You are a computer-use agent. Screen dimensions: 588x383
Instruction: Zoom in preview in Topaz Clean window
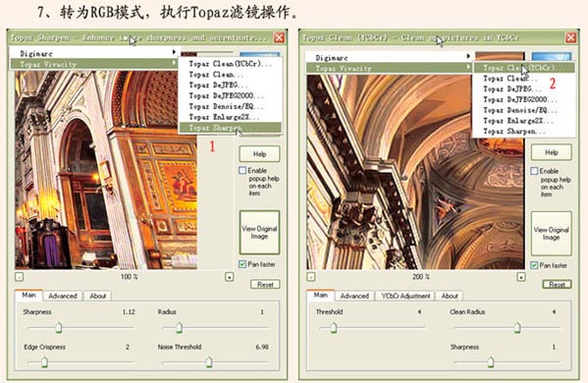521,277
